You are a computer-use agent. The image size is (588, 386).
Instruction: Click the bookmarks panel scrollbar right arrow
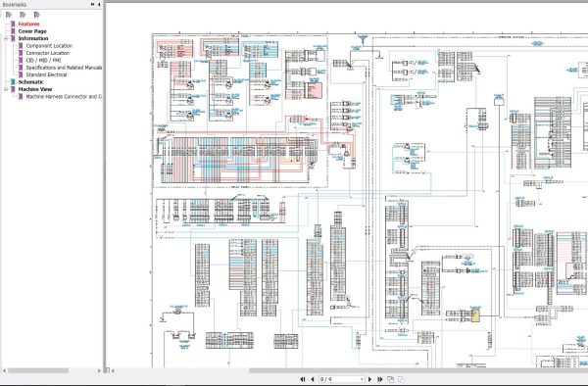[99, 370]
